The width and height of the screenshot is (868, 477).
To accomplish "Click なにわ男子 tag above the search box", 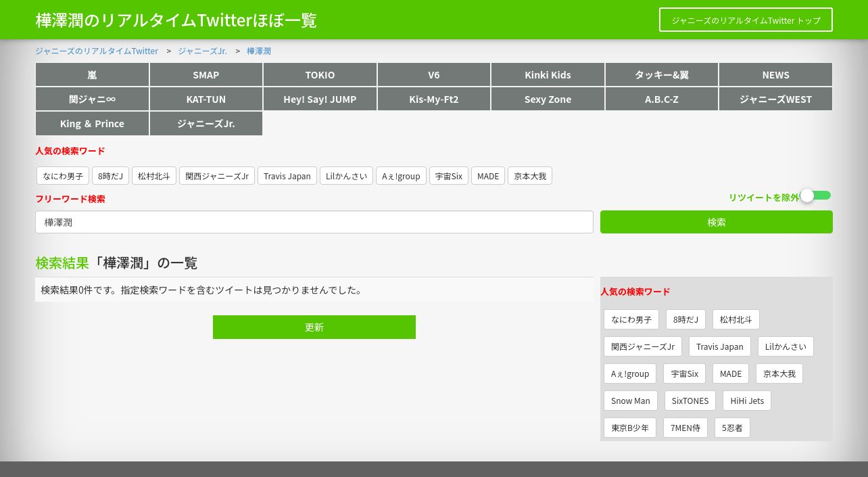I will [63, 176].
